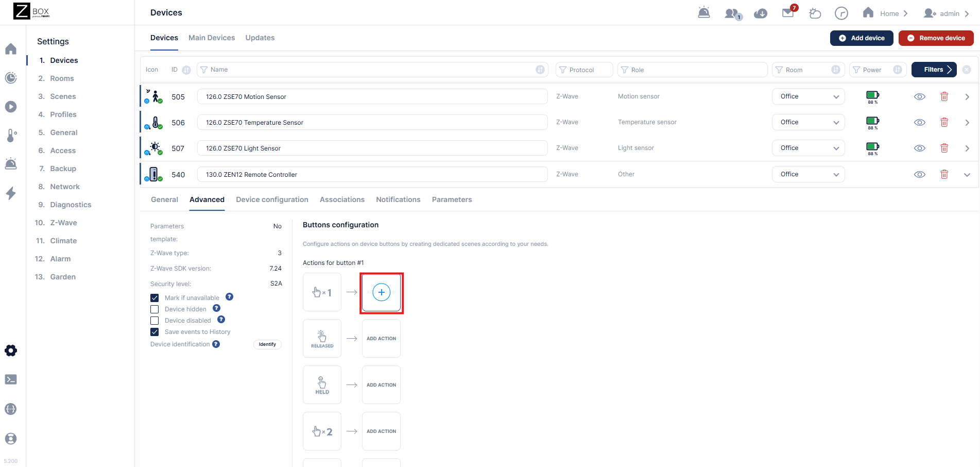
Task: Toggle visibility eye for 540 Remote Controller
Action: 920,174
